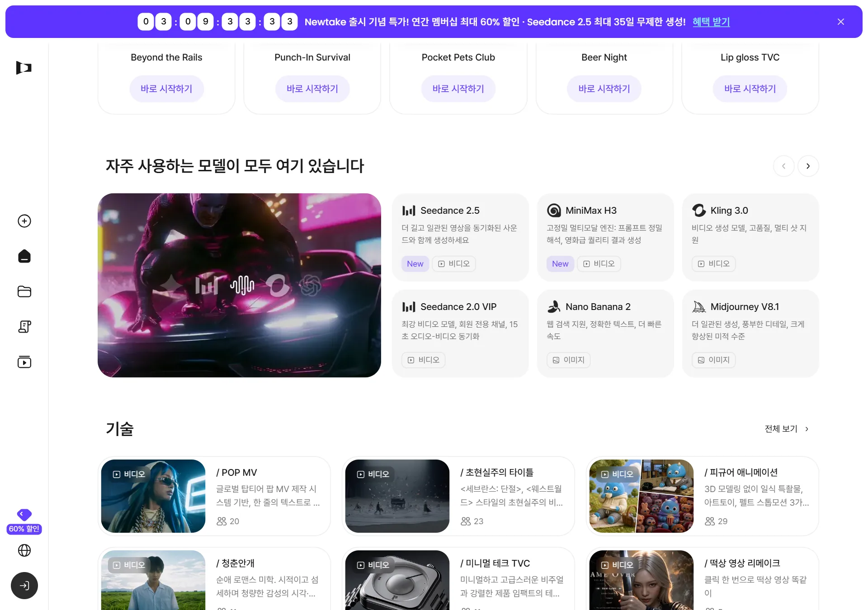Open the 피규어 애니메이션 thumbnail

(642, 496)
